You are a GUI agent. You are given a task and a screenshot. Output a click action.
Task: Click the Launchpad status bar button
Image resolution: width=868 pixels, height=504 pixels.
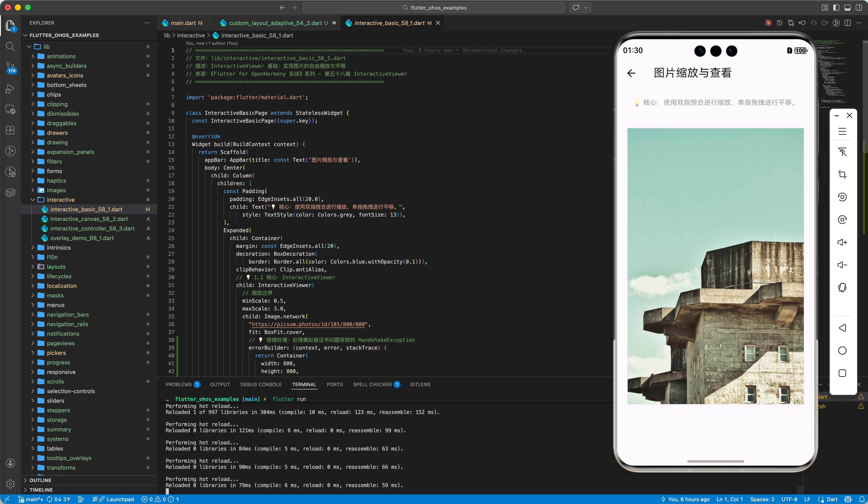pos(120,499)
